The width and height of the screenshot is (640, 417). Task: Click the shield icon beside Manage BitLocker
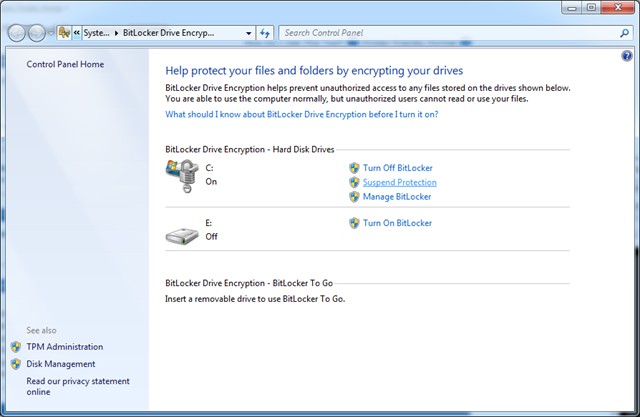click(x=354, y=197)
